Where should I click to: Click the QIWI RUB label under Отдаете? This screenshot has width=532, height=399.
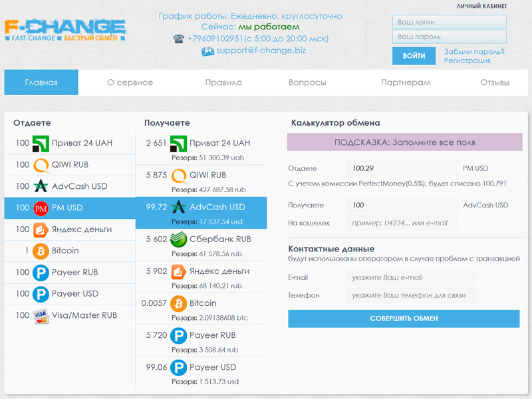70,164
